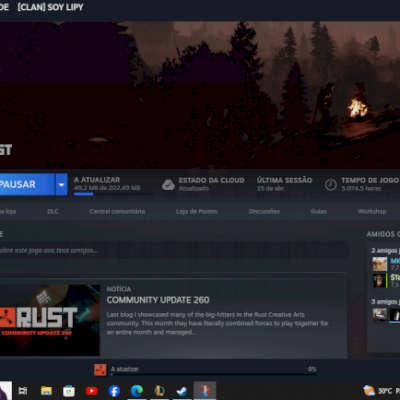Image resolution: width=400 pixels, height=400 pixels.
Task: Click the AMIGOS section heading
Action: [x=383, y=234]
